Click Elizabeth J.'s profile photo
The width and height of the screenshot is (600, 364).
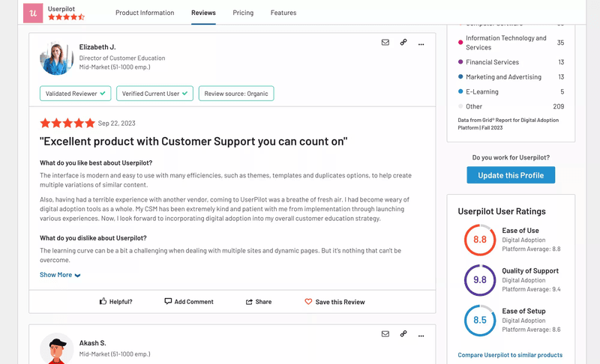point(57,58)
